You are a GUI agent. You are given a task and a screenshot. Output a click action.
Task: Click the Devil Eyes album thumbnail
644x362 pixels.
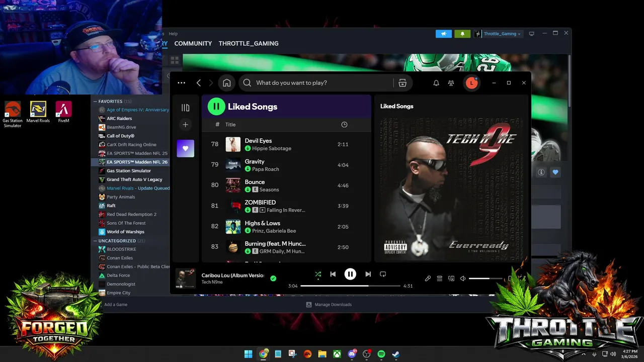coord(233,144)
